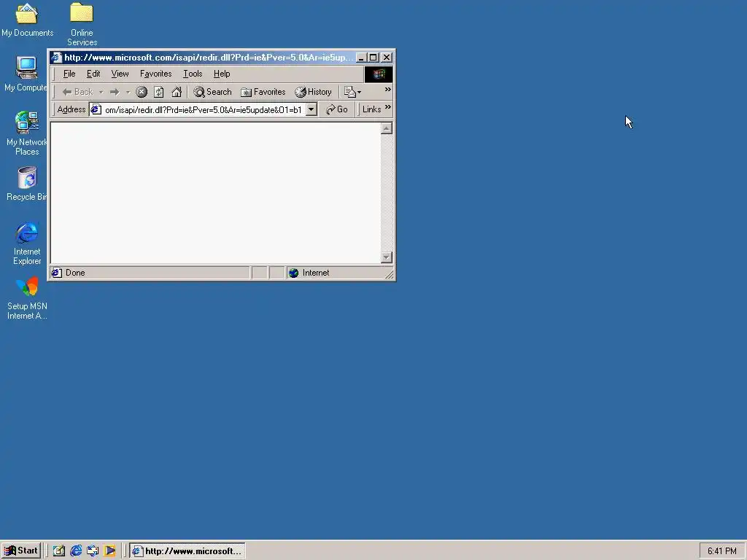
Task: Click the Refresh page icon
Action: point(158,92)
